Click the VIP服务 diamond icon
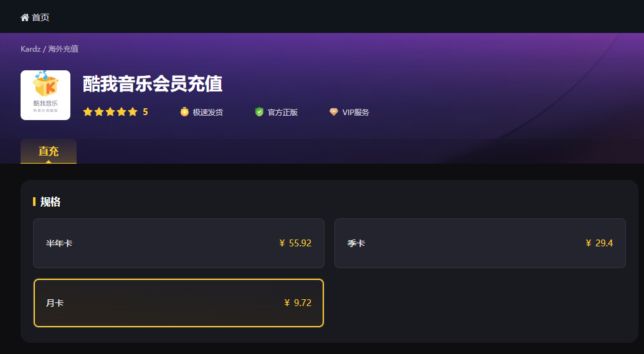The height and width of the screenshot is (354, 644). 334,111
